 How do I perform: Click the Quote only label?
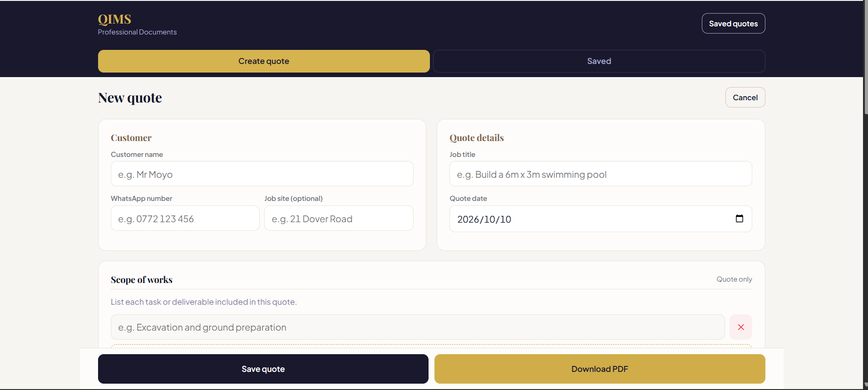[734, 279]
